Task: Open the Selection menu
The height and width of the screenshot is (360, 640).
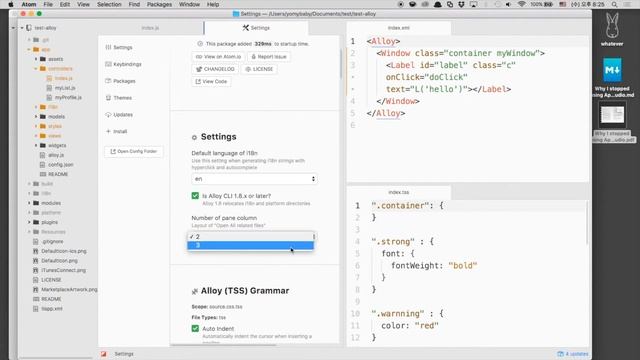Action: (x=109, y=4)
